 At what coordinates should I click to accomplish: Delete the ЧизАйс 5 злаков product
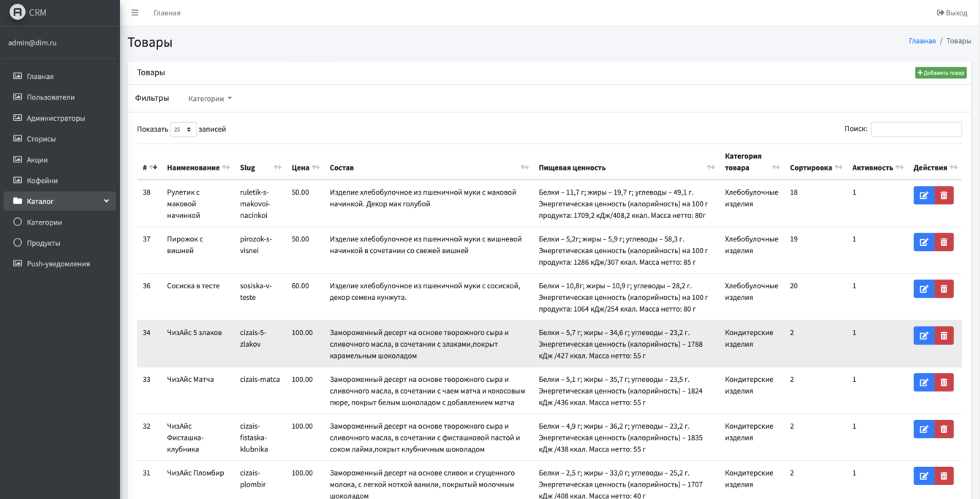943,336
